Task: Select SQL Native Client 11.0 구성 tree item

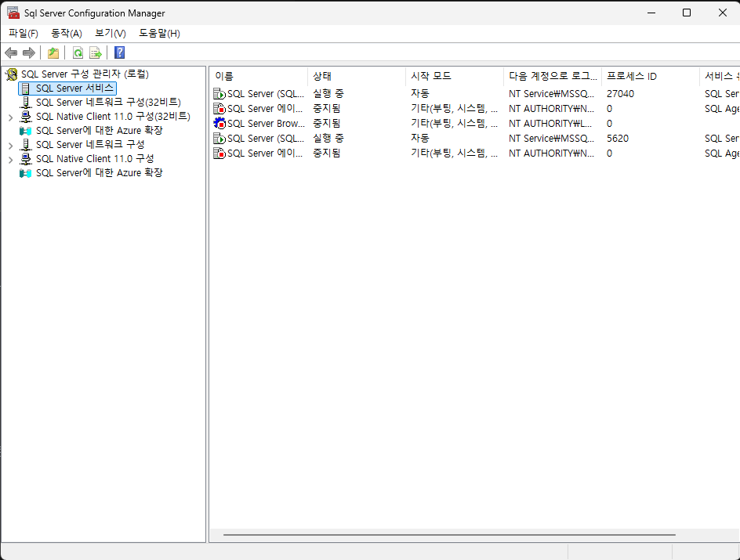Action: [x=95, y=159]
